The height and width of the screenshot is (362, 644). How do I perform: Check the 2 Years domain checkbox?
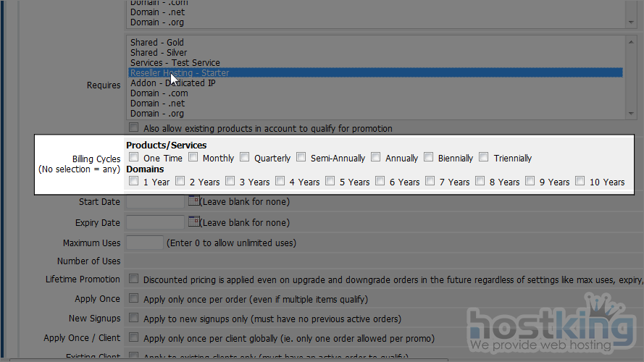pos(180,182)
